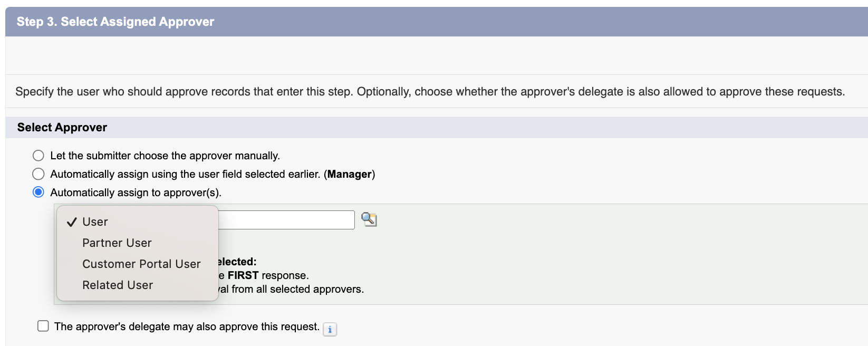Select "Partner User" from the dropdown
868x346 pixels.
117,243
